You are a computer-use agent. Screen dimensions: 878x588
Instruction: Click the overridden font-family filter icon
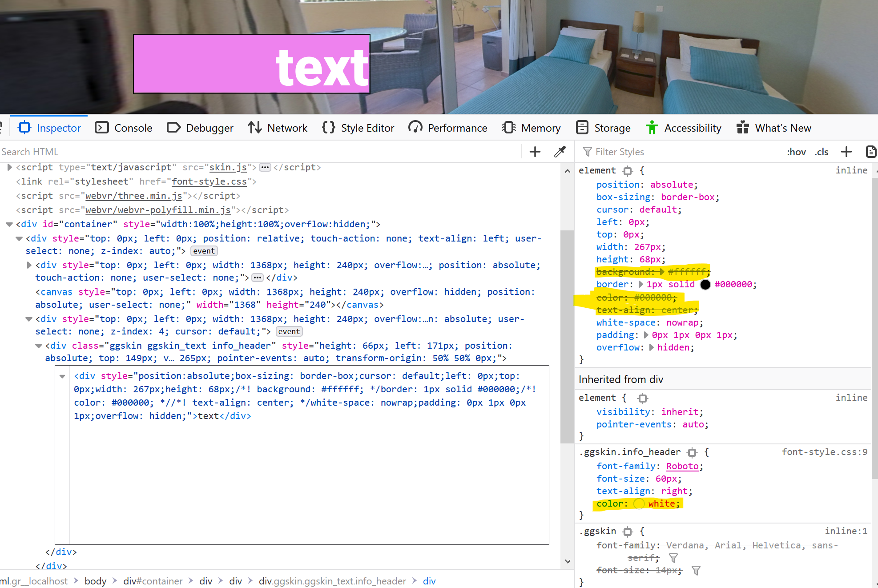pos(673,558)
